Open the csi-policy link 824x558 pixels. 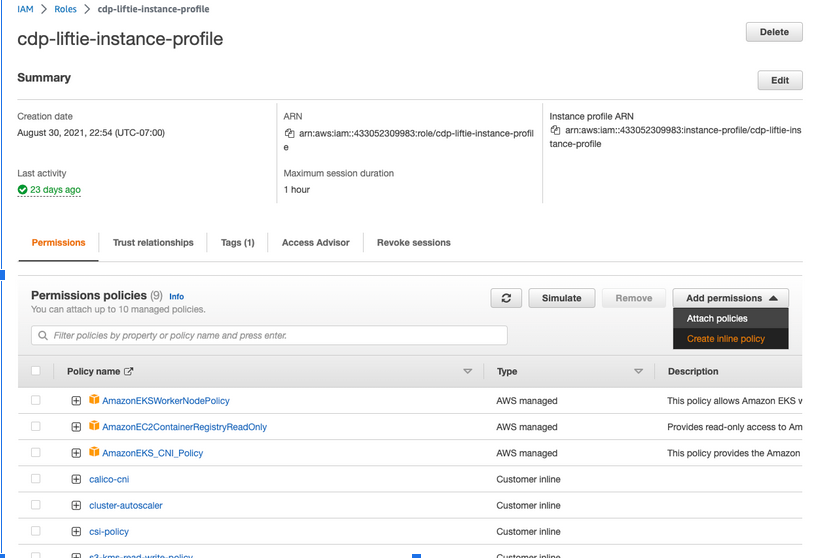click(x=109, y=532)
